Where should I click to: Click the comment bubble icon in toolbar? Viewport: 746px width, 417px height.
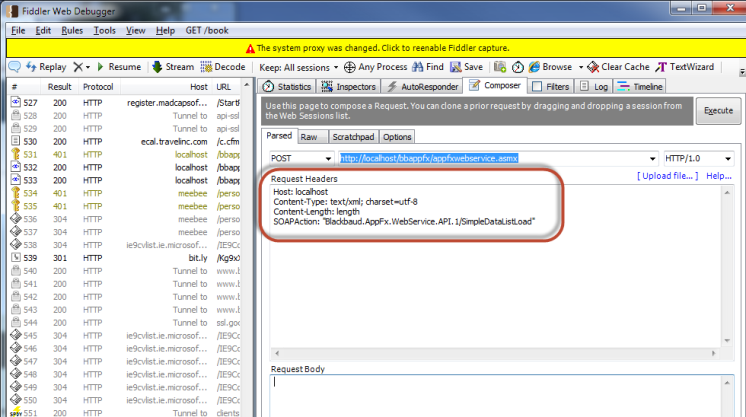pyautogui.click(x=14, y=67)
